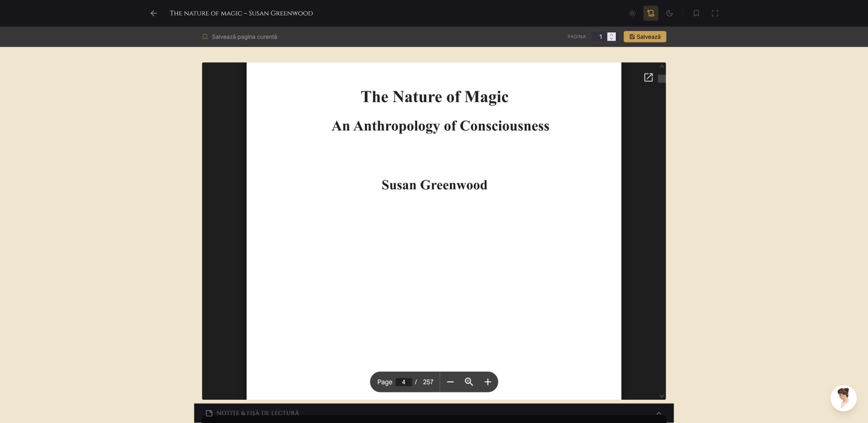The image size is (868, 423).
Task: Click the Notițe & Fișă de Lectură chevron
Action: coord(659,413)
